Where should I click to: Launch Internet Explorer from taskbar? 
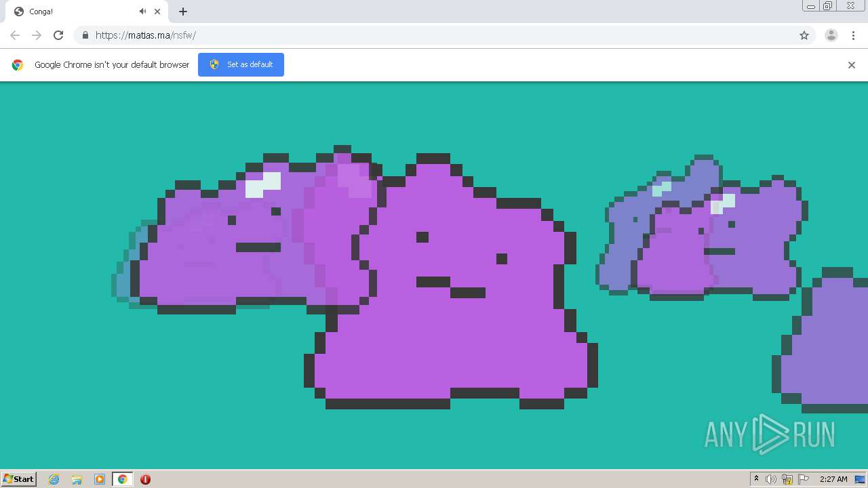coord(54,479)
